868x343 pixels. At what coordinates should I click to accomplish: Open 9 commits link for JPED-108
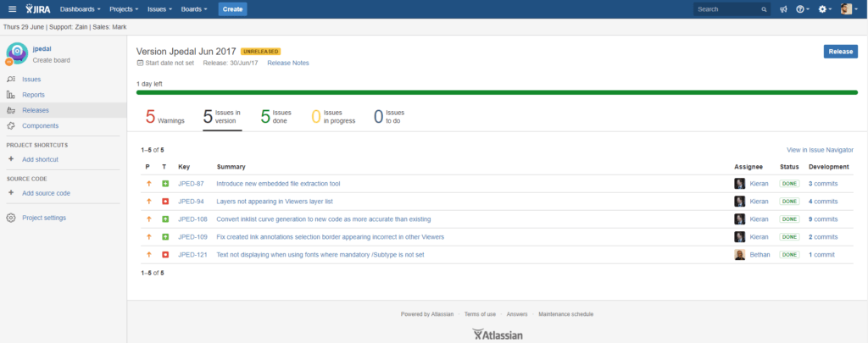click(823, 219)
